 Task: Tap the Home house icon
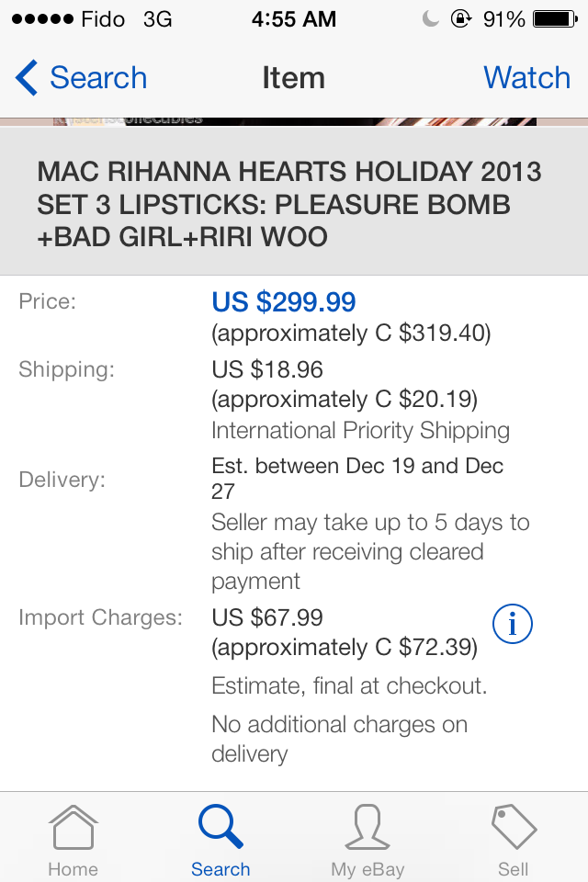73,828
